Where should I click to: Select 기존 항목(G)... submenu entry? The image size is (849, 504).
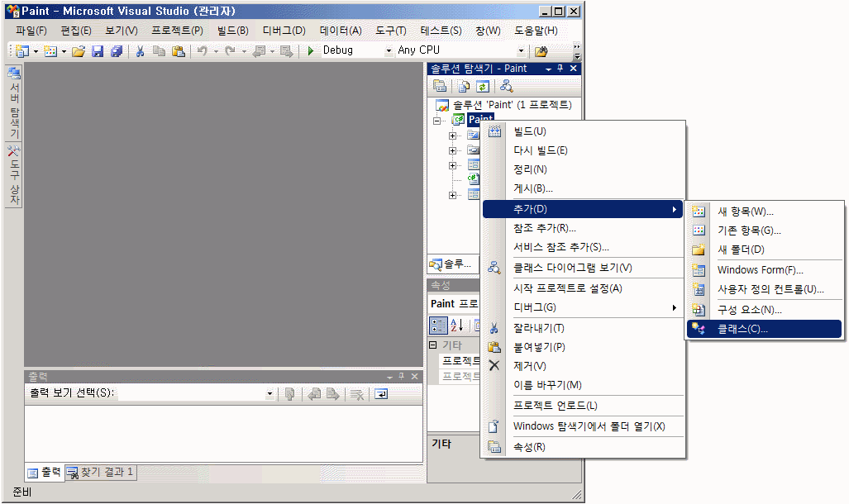(x=764, y=231)
